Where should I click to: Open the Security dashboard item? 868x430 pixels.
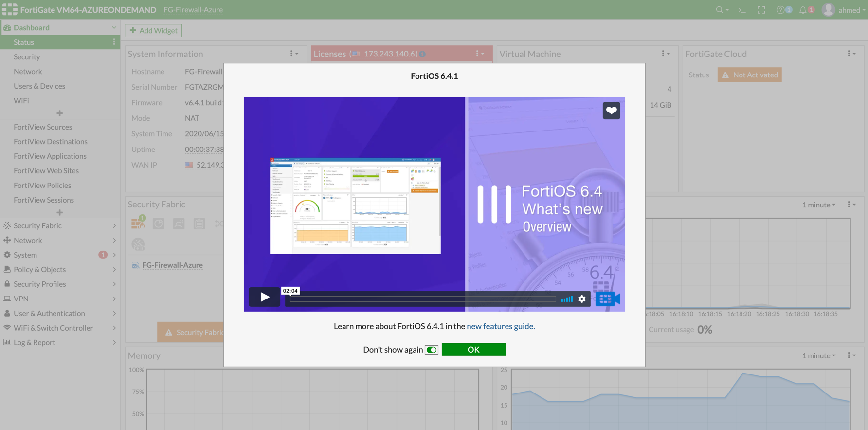tap(27, 56)
